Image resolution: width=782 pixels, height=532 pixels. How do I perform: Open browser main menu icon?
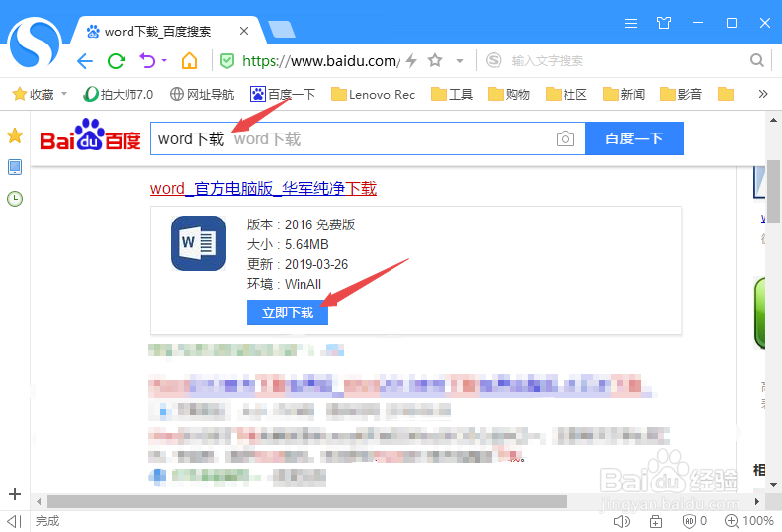click(631, 23)
